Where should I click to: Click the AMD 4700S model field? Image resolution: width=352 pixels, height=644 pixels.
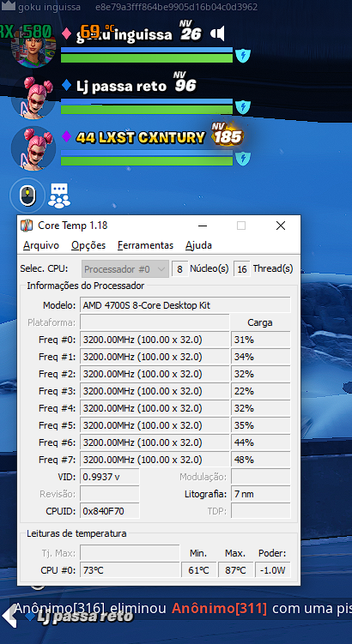(x=185, y=305)
